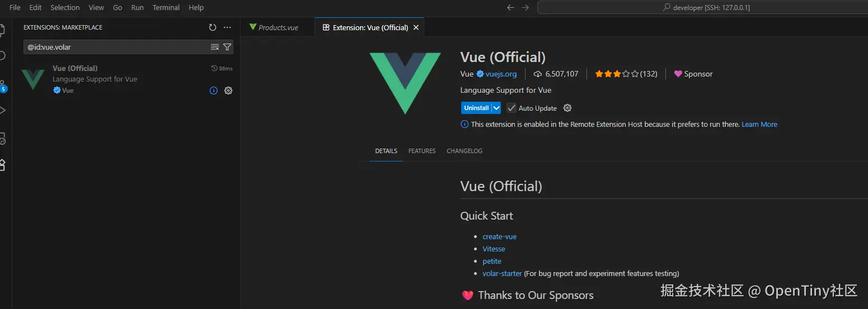Open the Help menu
868x309 pixels.
(x=196, y=8)
